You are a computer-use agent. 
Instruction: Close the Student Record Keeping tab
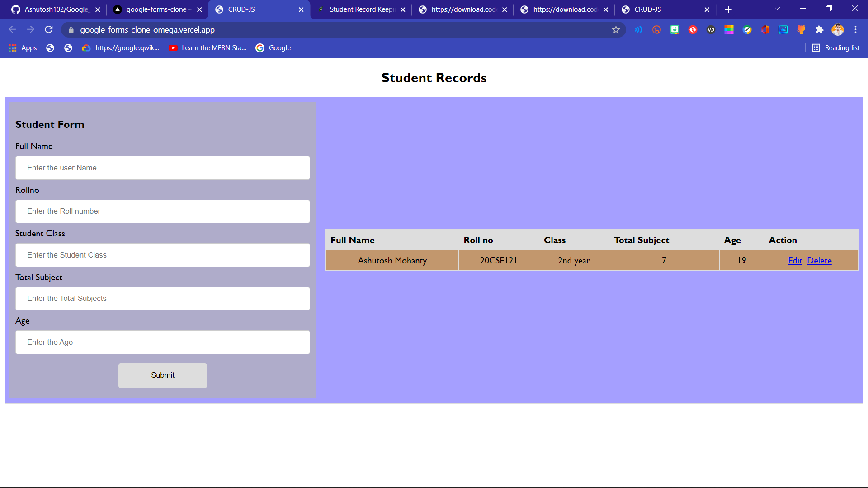(403, 9)
